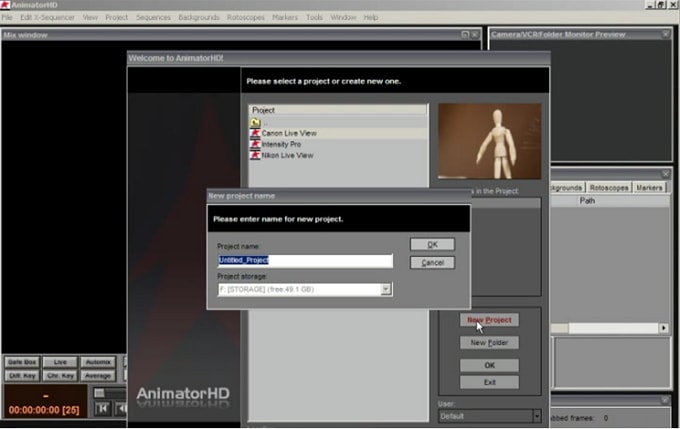Image resolution: width=680 pixels, height=429 pixels.
Task: Open the Project storage dropdown
Action: pyautogui.click(x=386, y=289)
